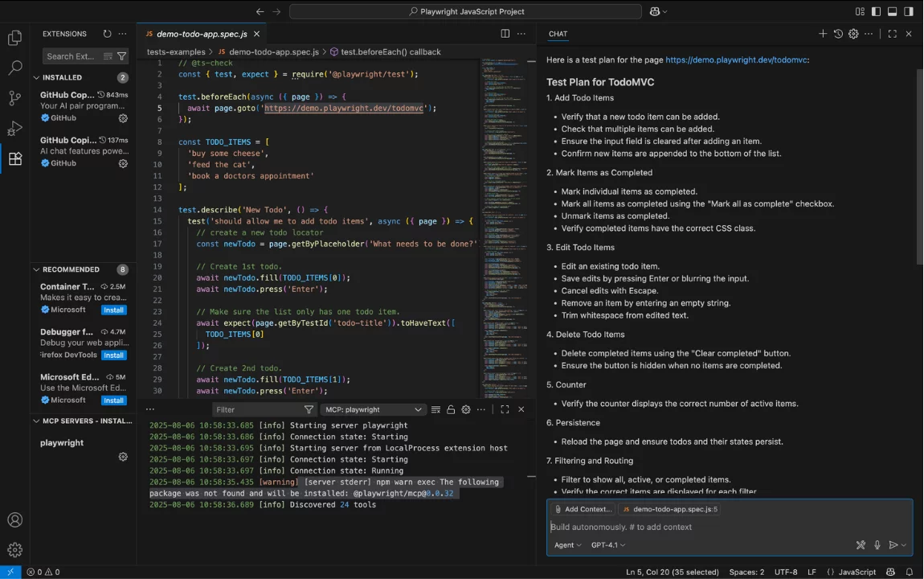Toggle primary sidebar visibility in title bar

[876, 11]
